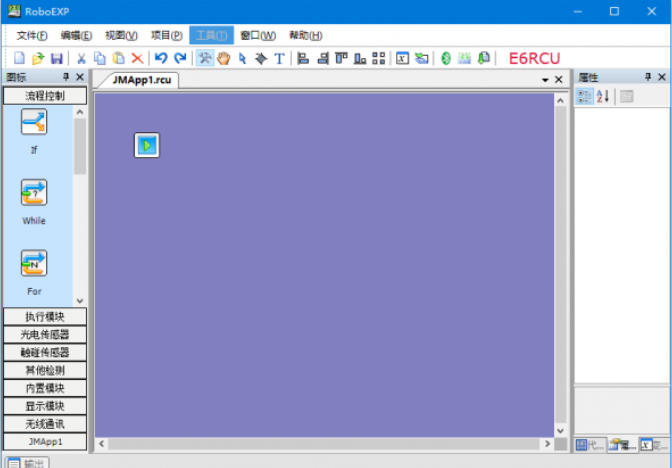Click the Save file toolbar icon

[57, 59]
